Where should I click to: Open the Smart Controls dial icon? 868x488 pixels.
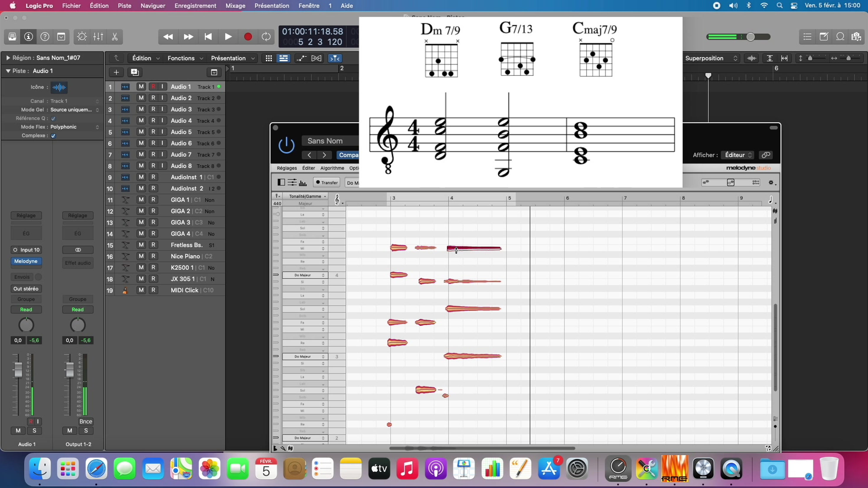tap(81, 37)
